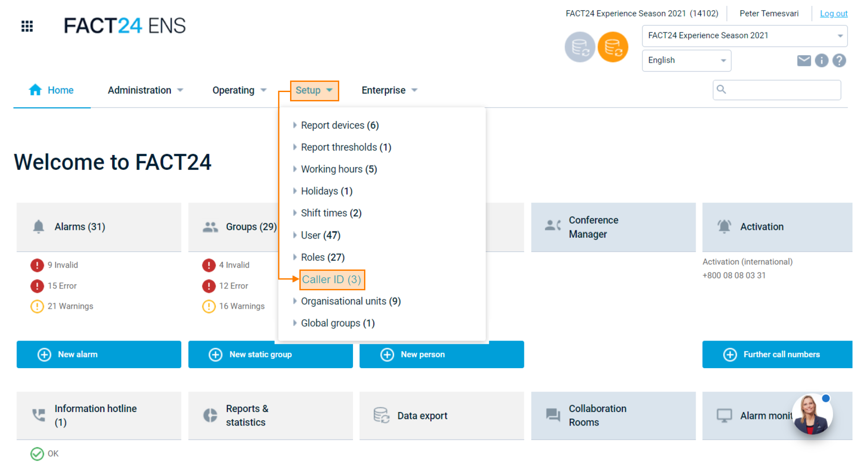Click the FACT24 ENS logo
The image size is (868, 462).
tap(125, 26)
